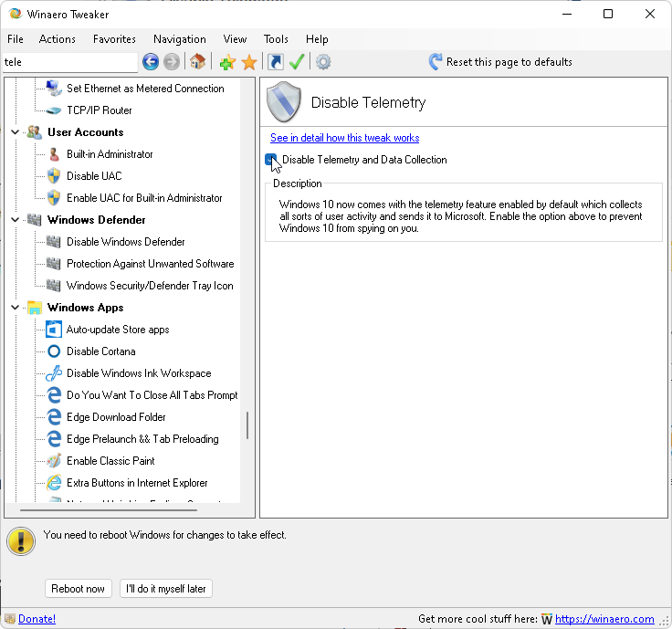The image size is (672, 629).
Task: Open the View menu
Action: pyautogui.click(x=235, y=39)
